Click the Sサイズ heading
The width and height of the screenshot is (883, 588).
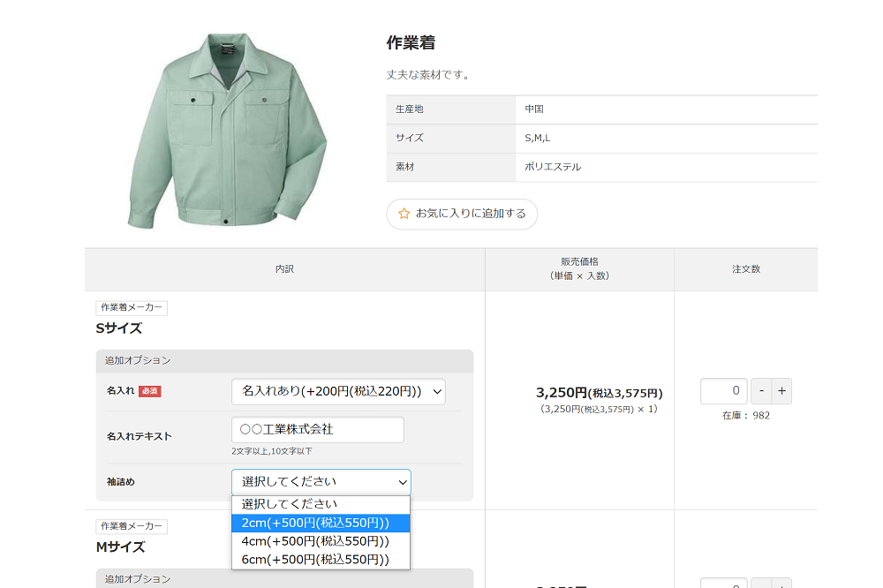(119, 328)
